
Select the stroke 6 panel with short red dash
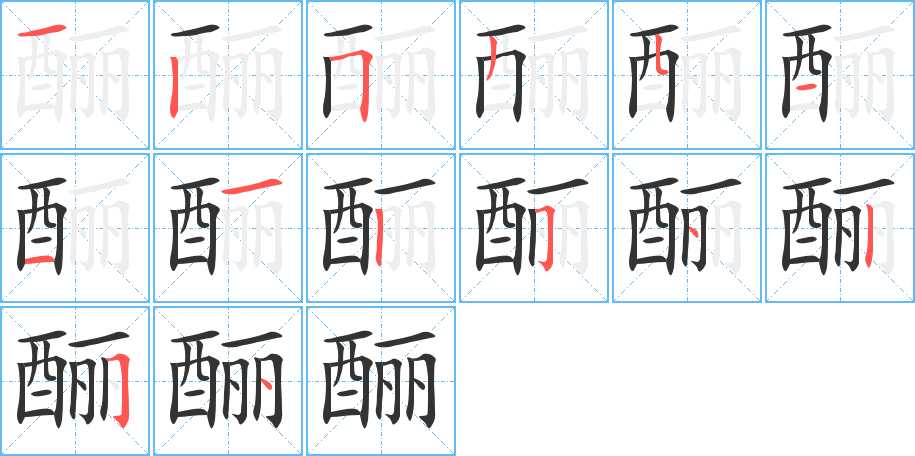840,75
